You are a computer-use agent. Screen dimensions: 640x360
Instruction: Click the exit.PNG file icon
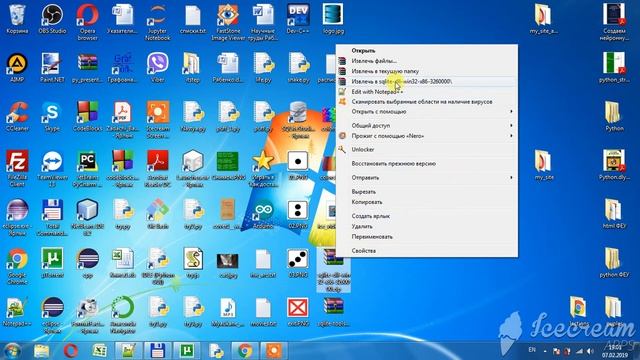[298, 312]
